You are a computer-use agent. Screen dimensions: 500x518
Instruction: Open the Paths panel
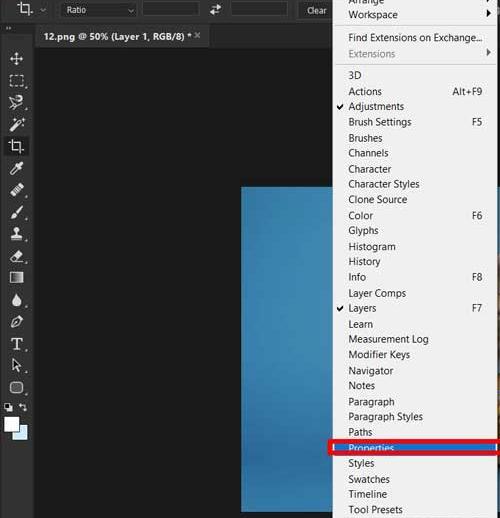pyautogui.click(x=415, y=432)
